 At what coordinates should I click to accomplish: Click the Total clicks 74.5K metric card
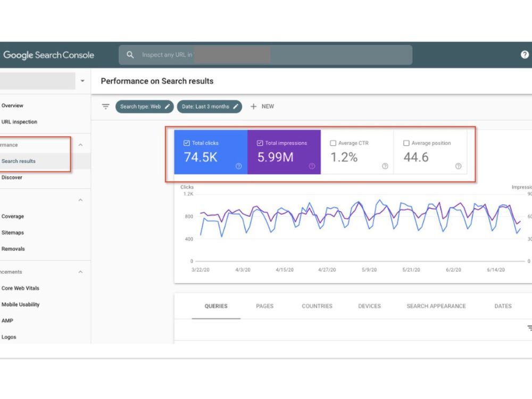[211, 152]
